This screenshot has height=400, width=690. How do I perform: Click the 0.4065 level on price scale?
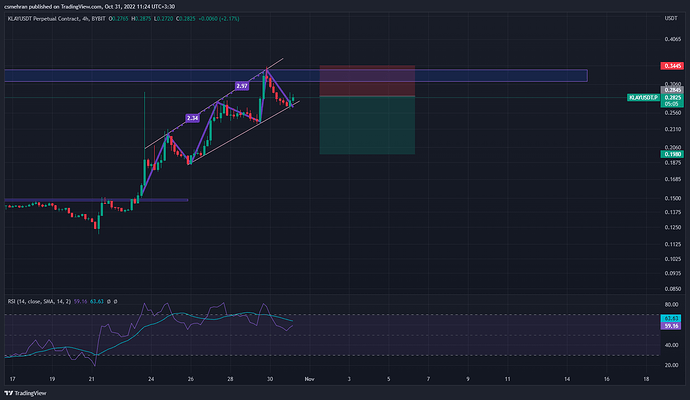coord(672,39)
